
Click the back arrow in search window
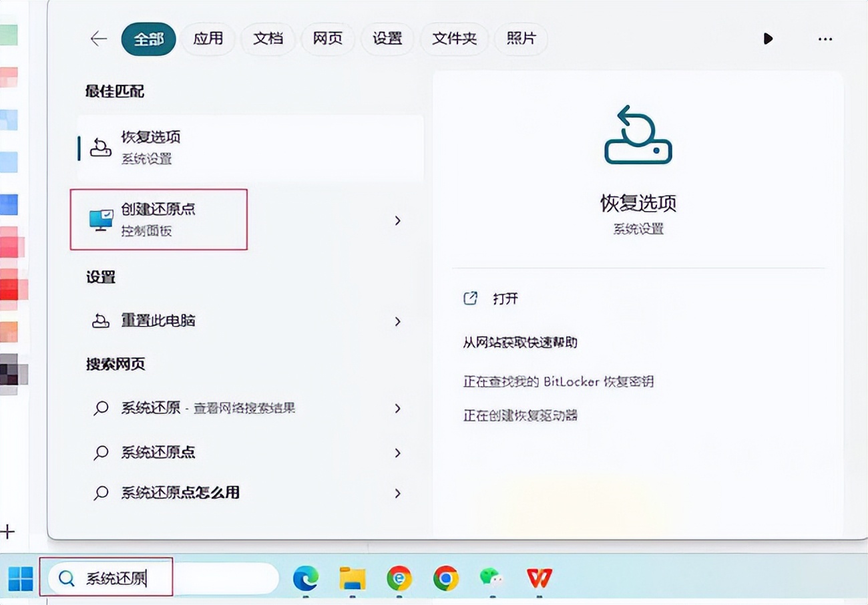pos(97,39)
